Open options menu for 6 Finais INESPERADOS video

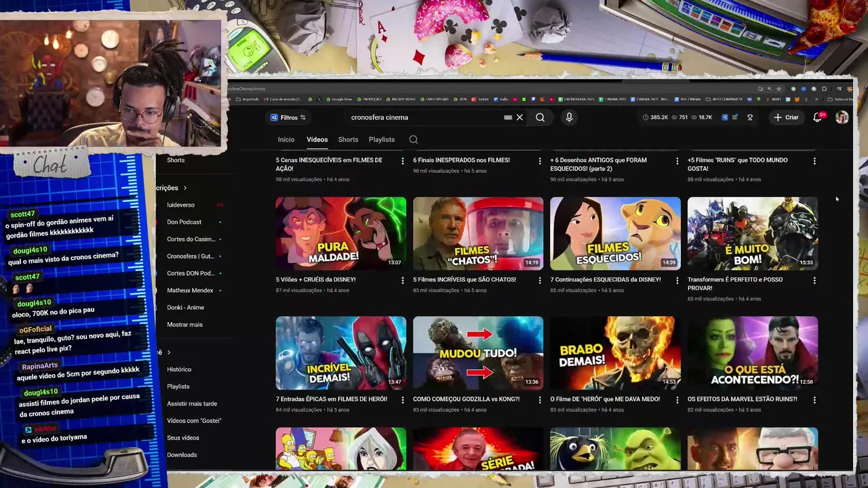click(x=540, y=161)
